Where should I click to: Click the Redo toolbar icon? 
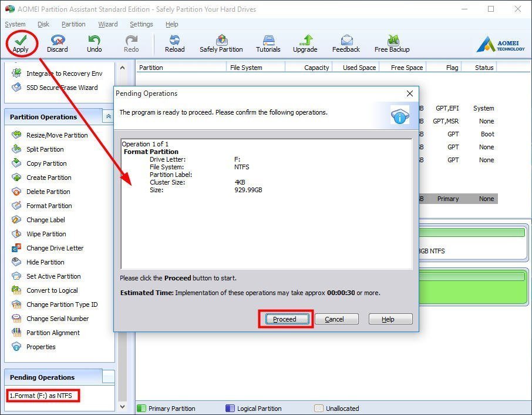coord(132,44)
